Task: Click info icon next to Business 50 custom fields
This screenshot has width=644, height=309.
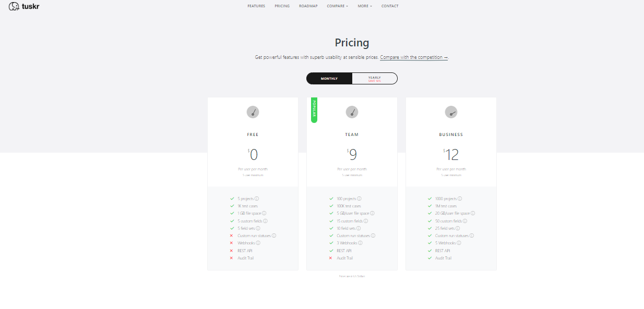Action: pyautogui.click(x=465, y=221)
